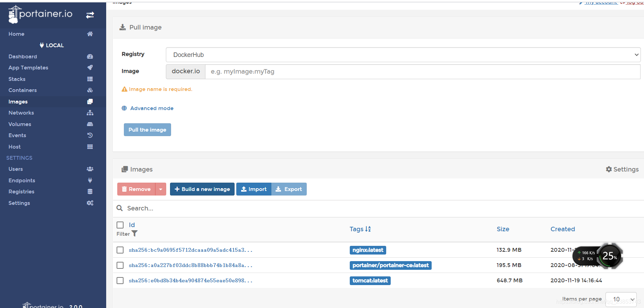This screenshot has height=308, width=644.
Task: Click the App Templates rocket icon
Action: click(x=90, y=67)
